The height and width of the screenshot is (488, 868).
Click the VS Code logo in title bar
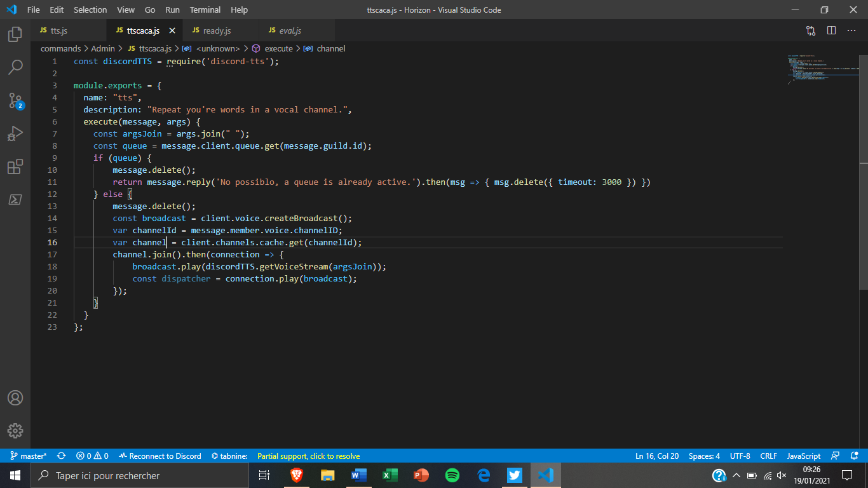click(11, 10)
